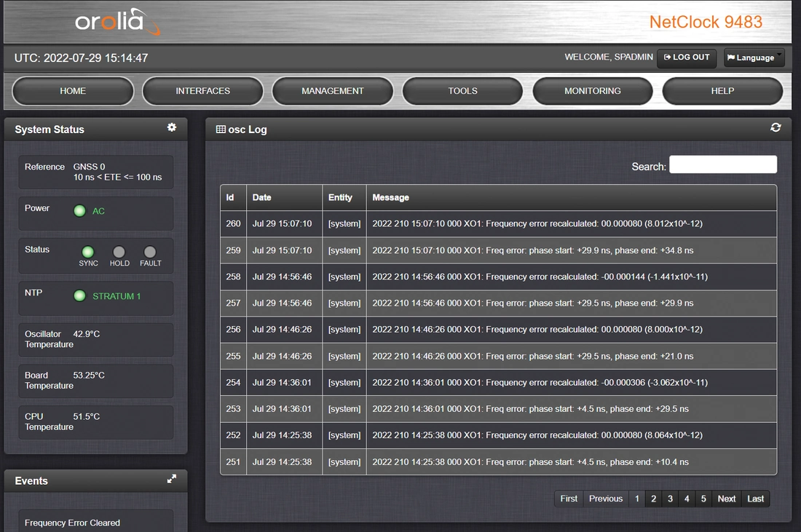Click the UTC date and time display
Screen dimensions: 801x532
click(x=82, y=57)
